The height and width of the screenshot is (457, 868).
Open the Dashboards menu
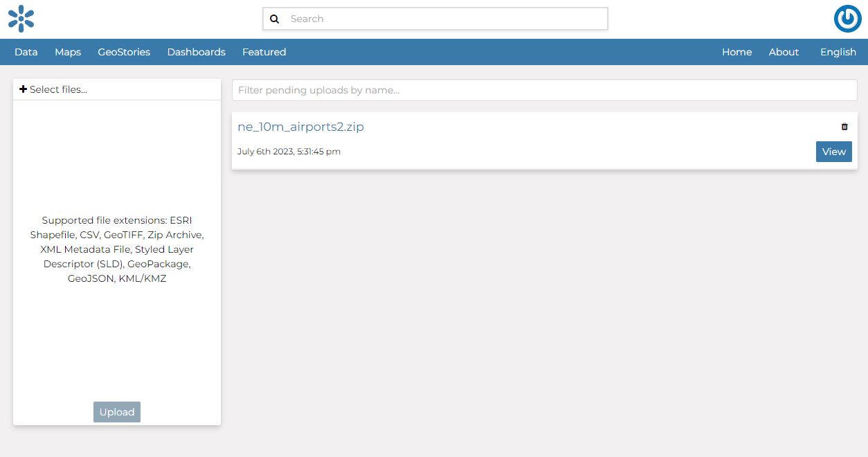tap(196, 52)
